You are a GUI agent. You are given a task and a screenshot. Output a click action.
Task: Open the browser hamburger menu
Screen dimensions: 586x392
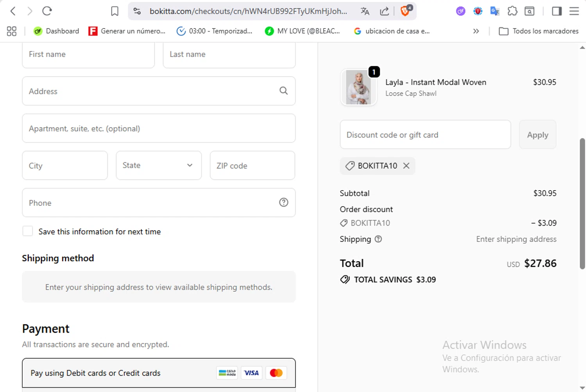tap(574, 11)
